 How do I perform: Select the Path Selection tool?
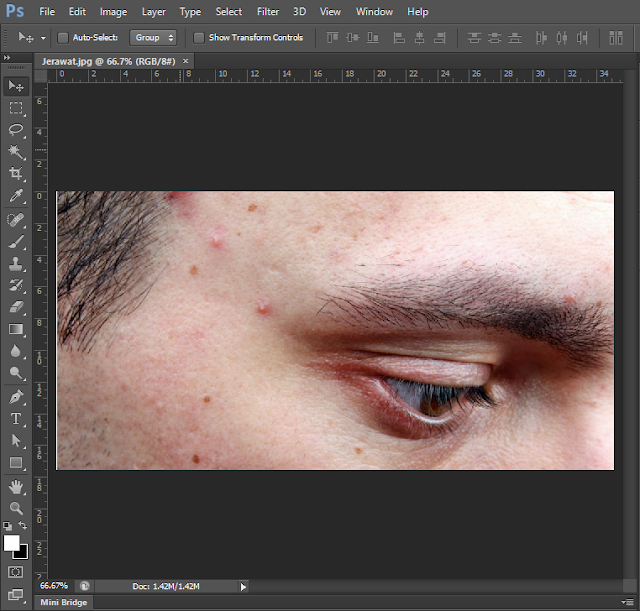(16, 440)
